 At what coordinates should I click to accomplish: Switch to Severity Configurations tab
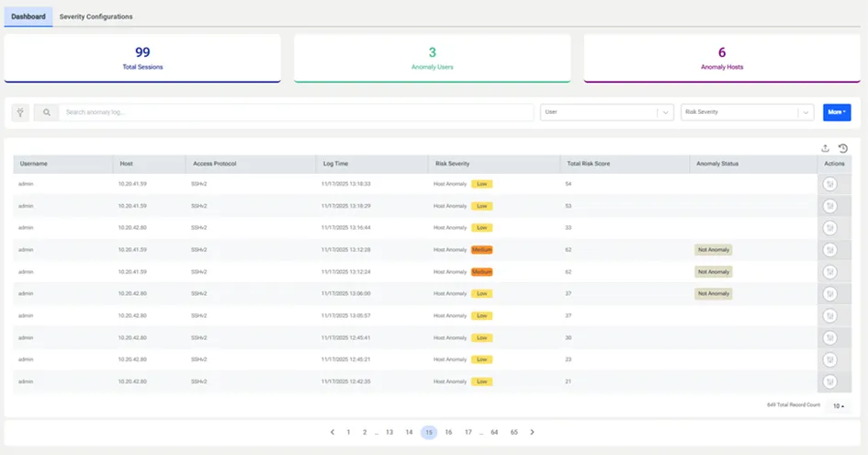[x=96, y=17]
